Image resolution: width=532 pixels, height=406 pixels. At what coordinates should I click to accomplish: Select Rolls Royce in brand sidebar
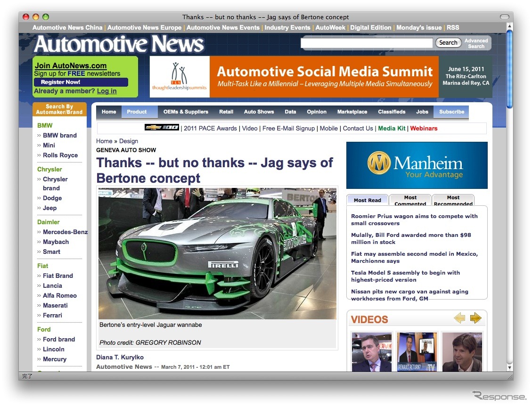(60, 155)
